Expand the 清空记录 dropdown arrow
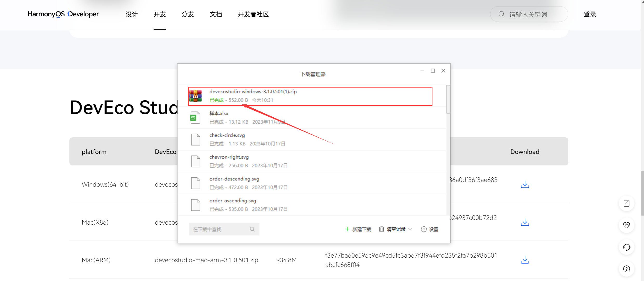Viewport: 644px width, 281px height. click(x=410, y=229)
